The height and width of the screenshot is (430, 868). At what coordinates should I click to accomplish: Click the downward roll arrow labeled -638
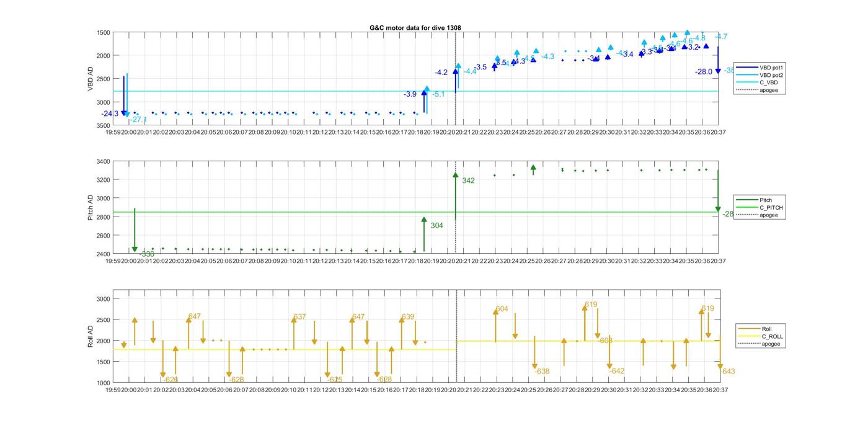tap(534, 352)
